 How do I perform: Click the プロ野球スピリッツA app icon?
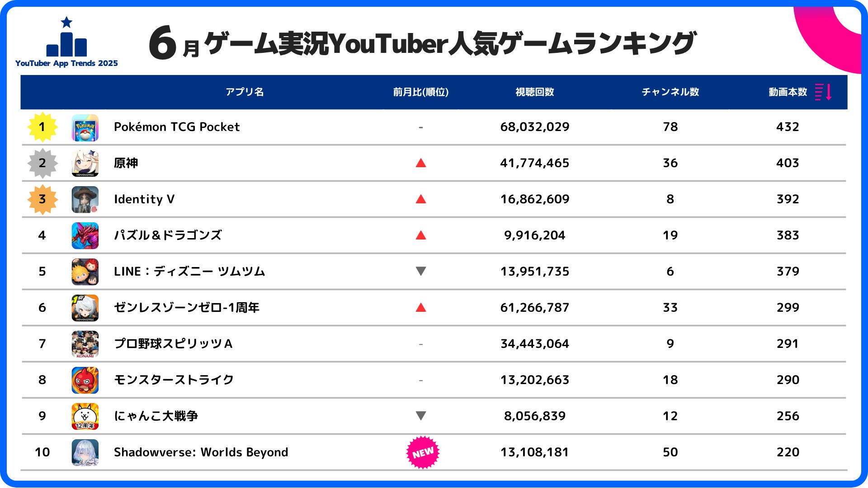(x=85, y=344)
